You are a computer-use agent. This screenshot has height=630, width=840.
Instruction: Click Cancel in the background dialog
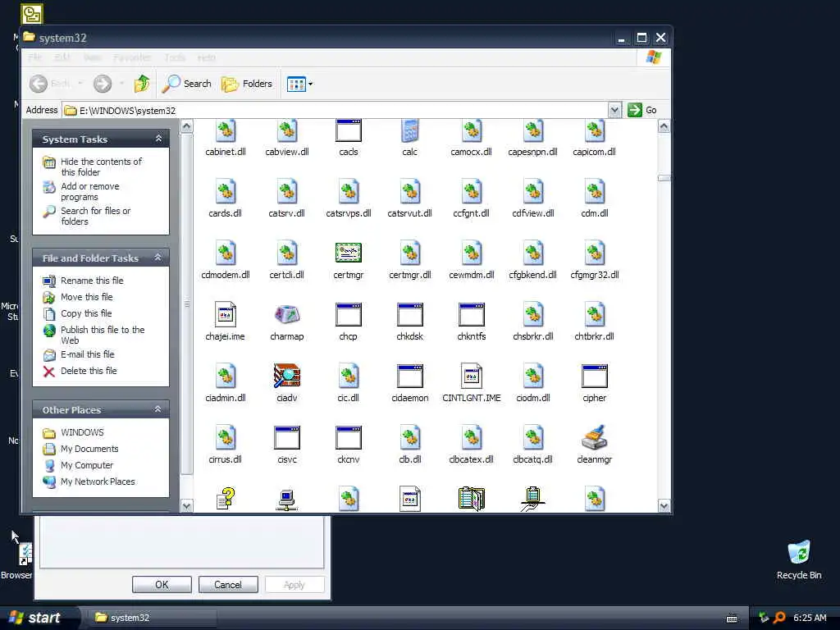tap(228, 584)
